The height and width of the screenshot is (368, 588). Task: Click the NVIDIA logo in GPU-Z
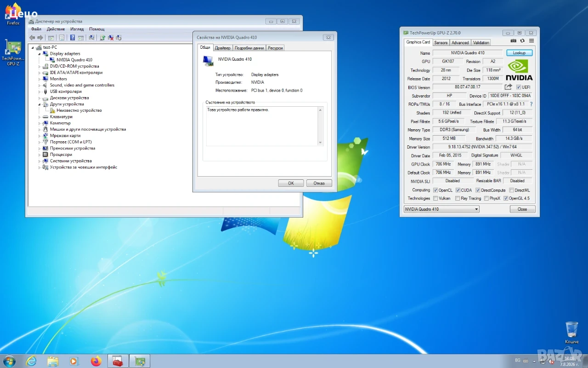click(519, 69)
